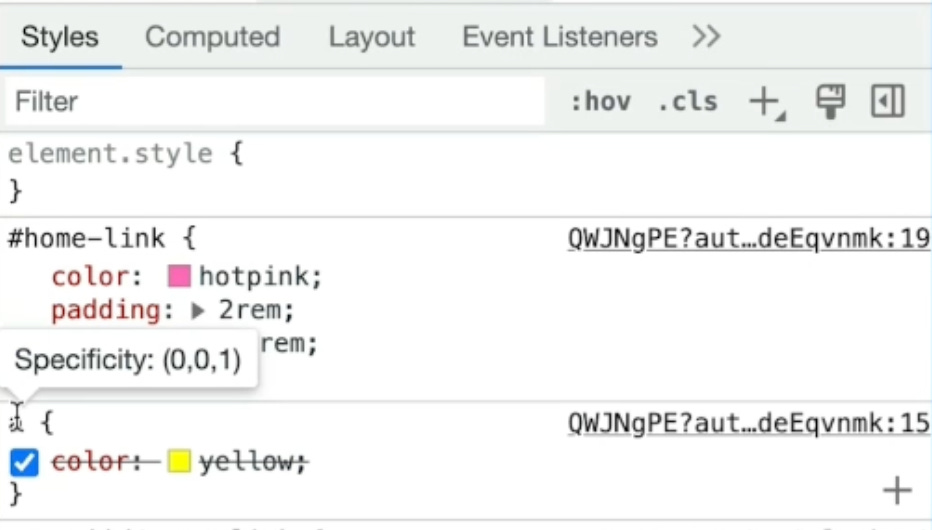Click the rendering emulation paintbrush icon

[830, 102]
